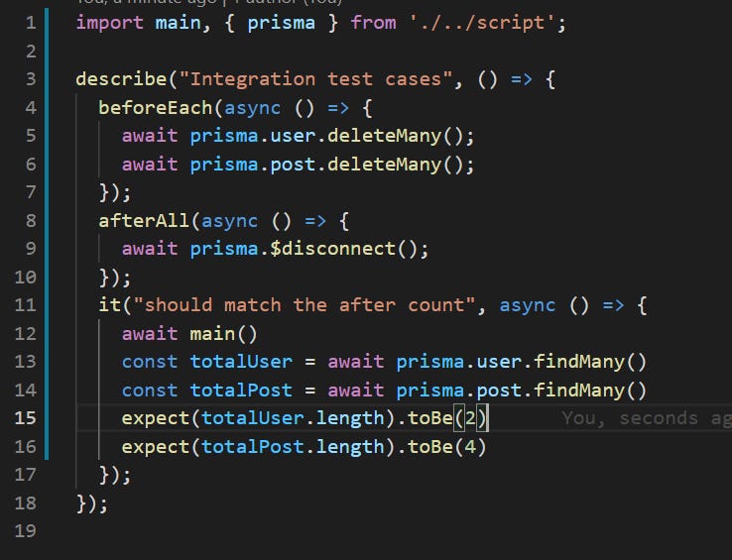The image size is (732, 560).
Task: Click the "should match the after count" string
Action: (304, 305)
